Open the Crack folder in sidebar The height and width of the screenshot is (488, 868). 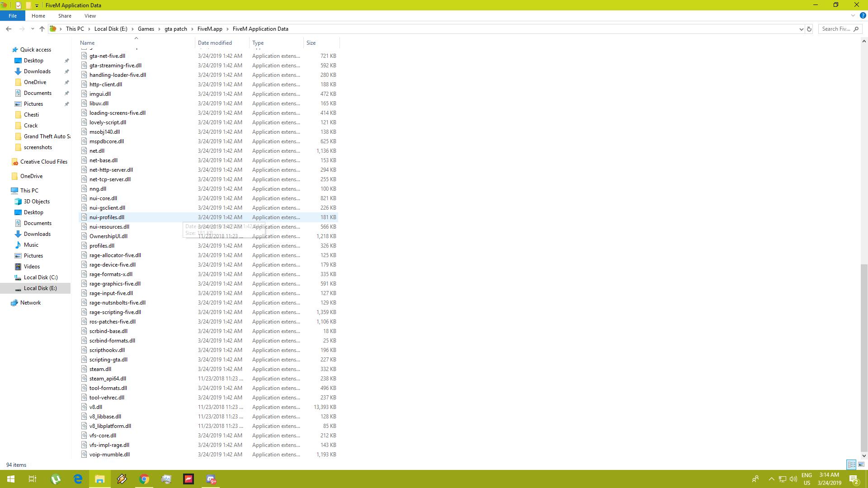[x=31, y=126]
